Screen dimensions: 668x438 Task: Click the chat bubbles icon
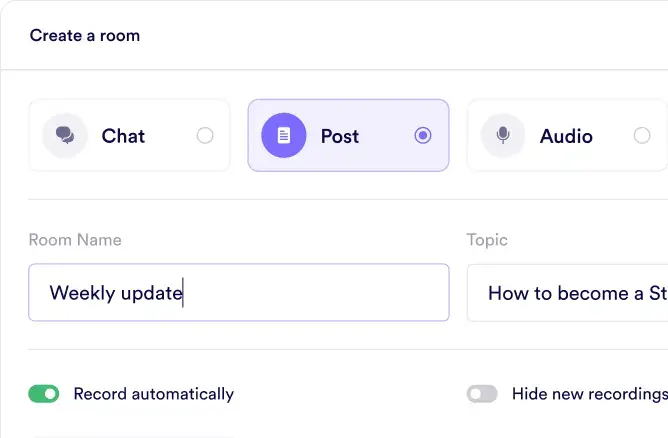65,136
